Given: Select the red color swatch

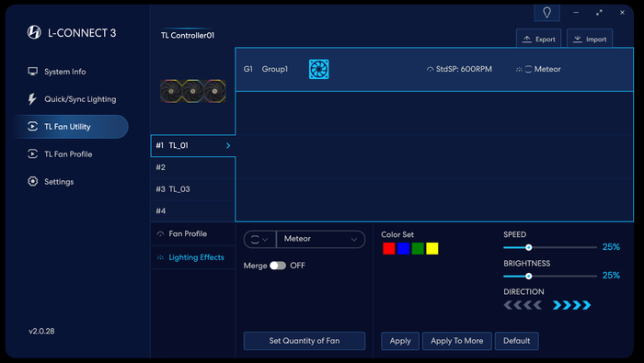Looking at the screenshot, I should tap(388, 248).
